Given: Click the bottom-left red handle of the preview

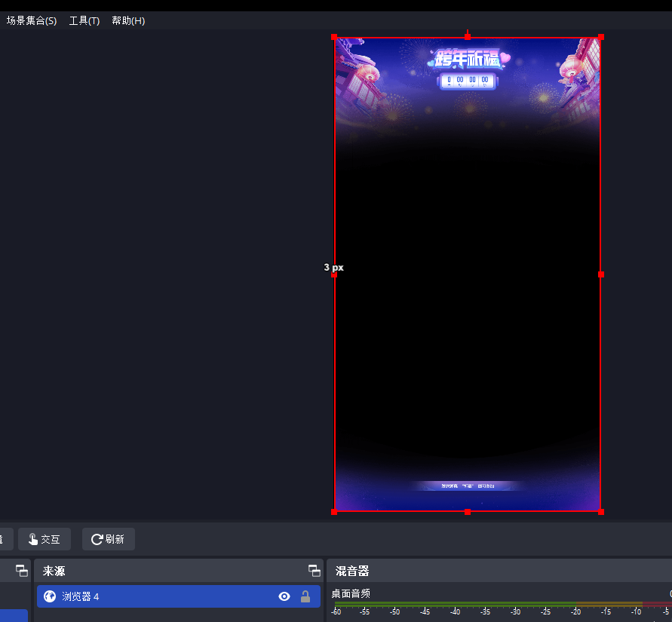Looking at the screenshot, I should pos(334,512).
